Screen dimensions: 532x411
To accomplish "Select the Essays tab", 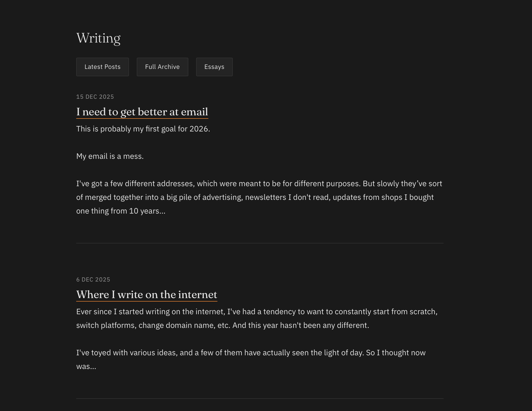I will (x=214, y=67).
